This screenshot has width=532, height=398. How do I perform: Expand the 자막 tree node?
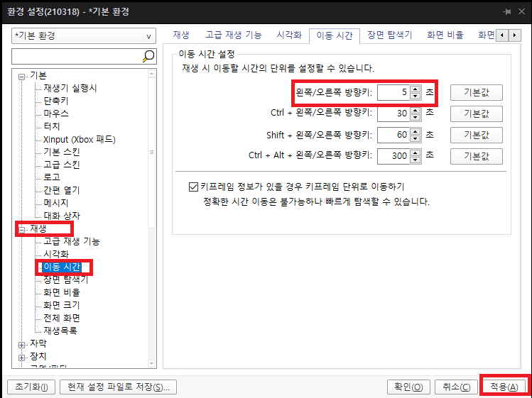[x=22, y=345]
